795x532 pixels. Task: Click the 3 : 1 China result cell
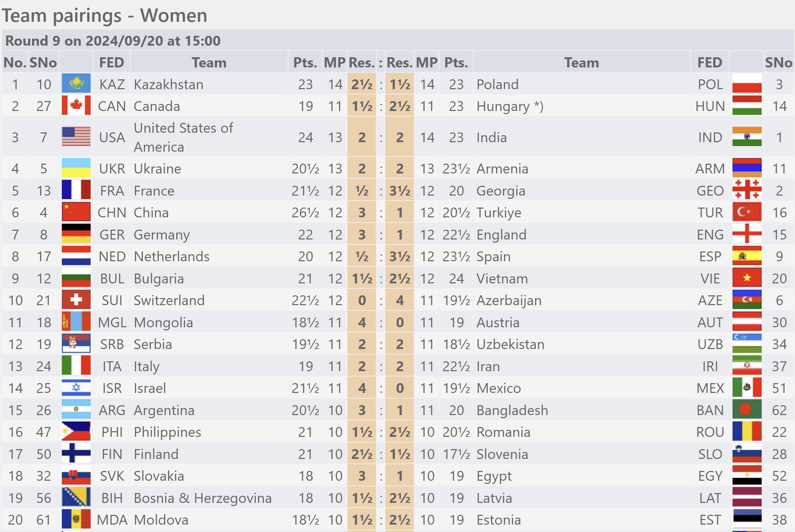coord(381,212)
